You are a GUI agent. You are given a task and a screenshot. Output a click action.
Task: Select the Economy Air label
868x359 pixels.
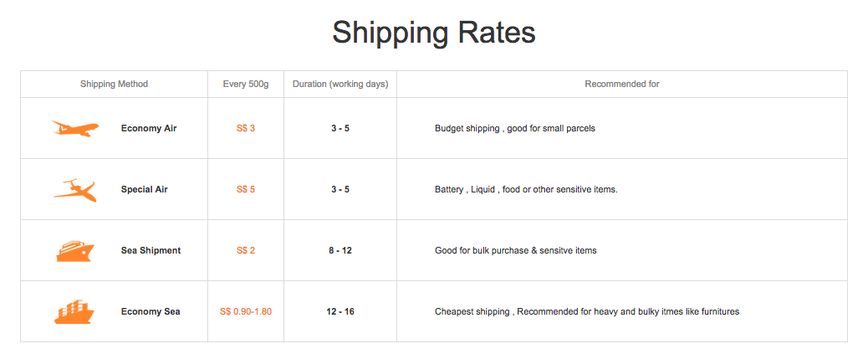tap(149, 129)
